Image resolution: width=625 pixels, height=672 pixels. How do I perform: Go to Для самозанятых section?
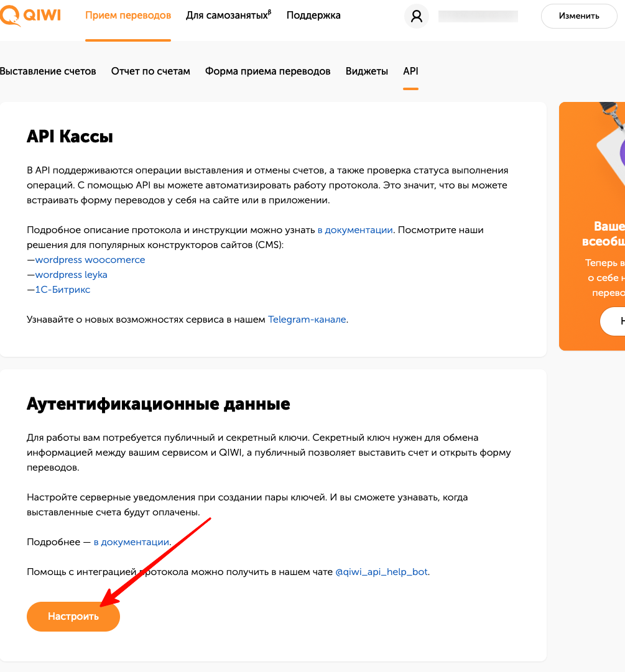228,16
